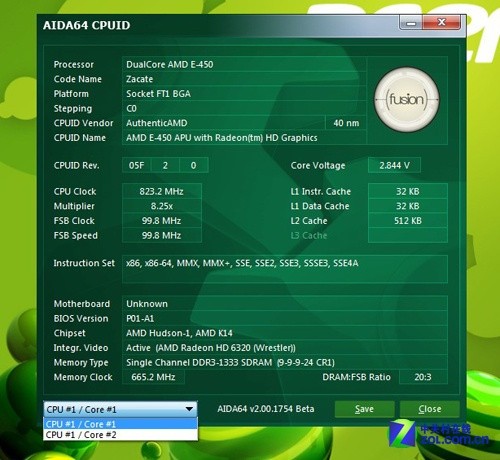
Task: Click the CPU Clock value 823.2 MHz
Action: point(162,191)
